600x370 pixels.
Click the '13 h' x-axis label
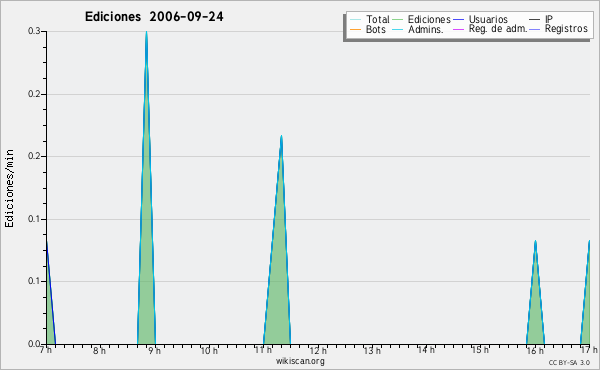point(372,350)
